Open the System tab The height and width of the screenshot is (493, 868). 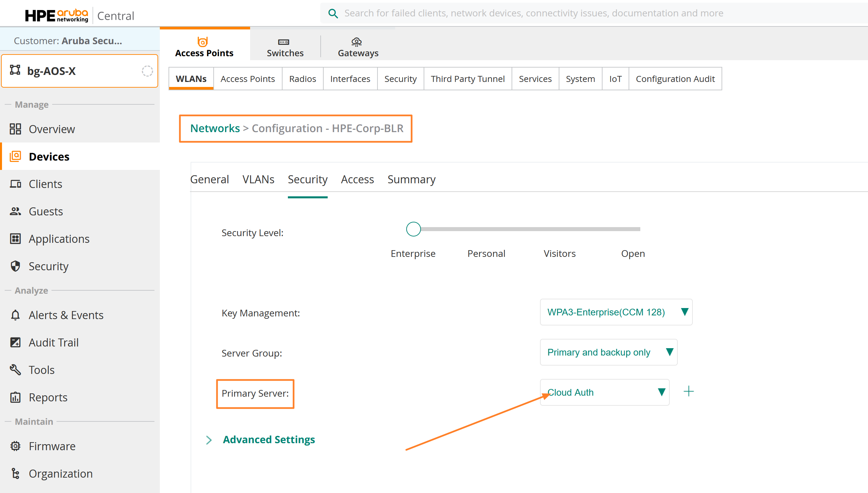[x=580, y=79]
